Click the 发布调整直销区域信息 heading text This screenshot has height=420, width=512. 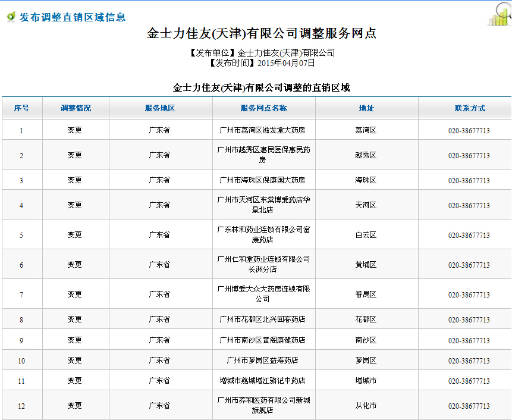[72, 17]
